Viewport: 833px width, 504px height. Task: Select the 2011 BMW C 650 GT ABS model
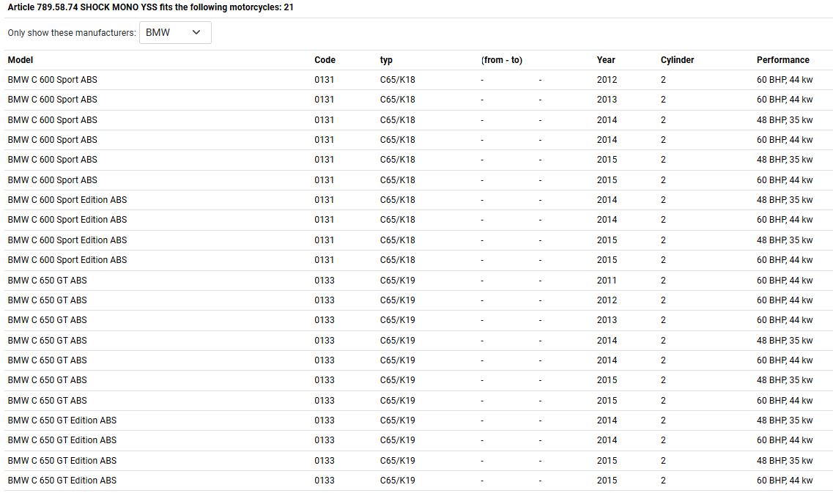pos(47,281)
